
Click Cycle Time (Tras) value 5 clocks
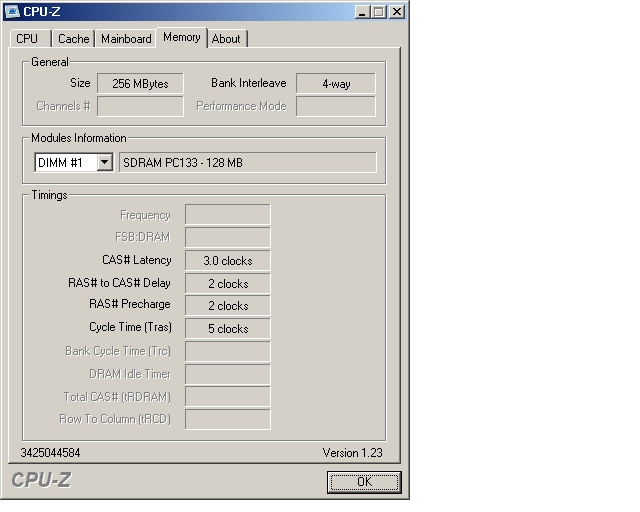click(228, 328)
